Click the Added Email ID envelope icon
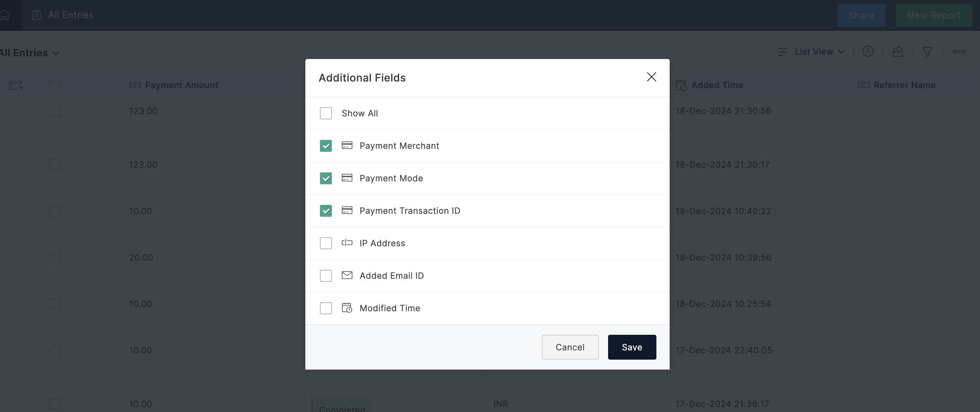Screen dimensions: 980x412 (x=347, y=276)
